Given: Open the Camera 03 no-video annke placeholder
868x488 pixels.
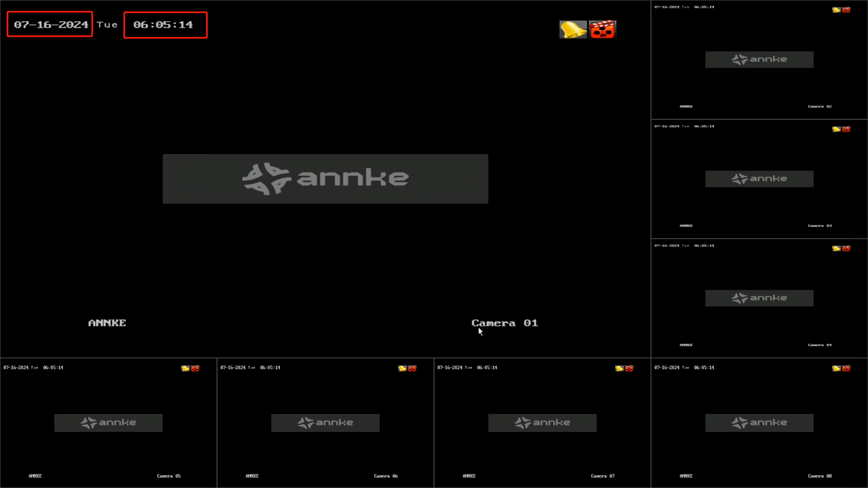Looking at the screenshot, I should click(759, 179).
